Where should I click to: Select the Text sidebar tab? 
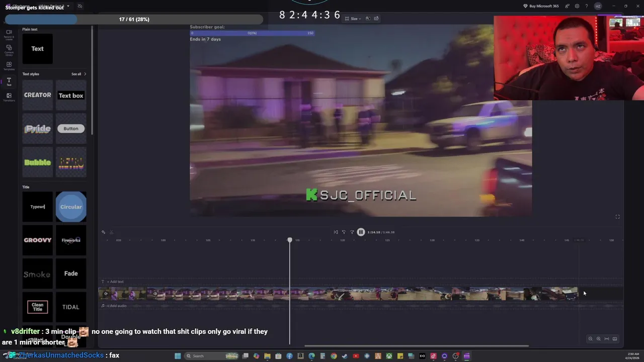9,81
